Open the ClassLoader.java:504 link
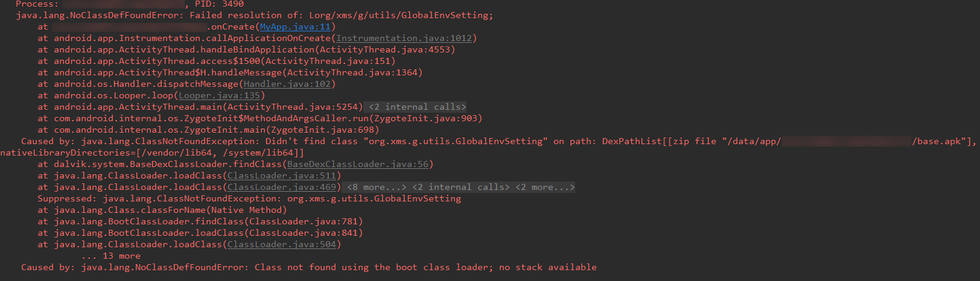The height and width of the screenshot is (281, 980). pyautogui.click(x=282, y=244)
